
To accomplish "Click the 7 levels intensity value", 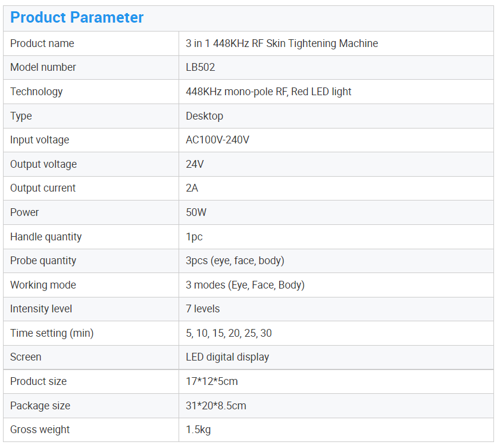I will tap(202, 309).
